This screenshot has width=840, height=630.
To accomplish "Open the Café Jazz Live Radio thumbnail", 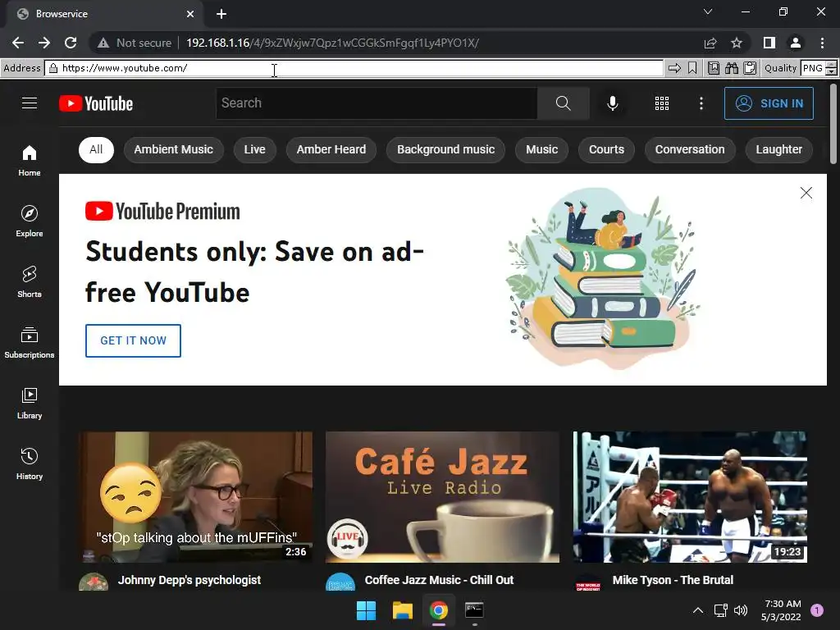I will point(442,496).
